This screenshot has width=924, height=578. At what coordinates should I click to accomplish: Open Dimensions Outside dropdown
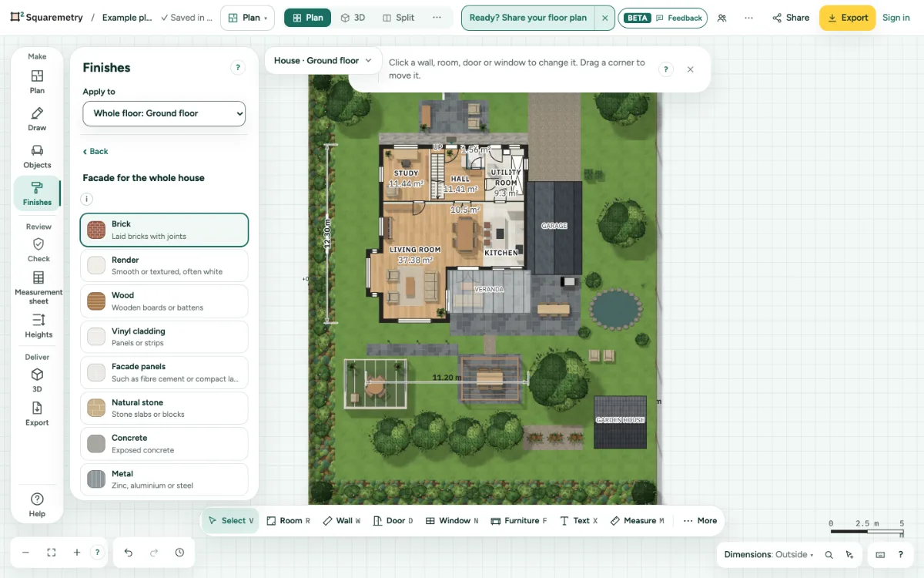[x=768, y=554]
